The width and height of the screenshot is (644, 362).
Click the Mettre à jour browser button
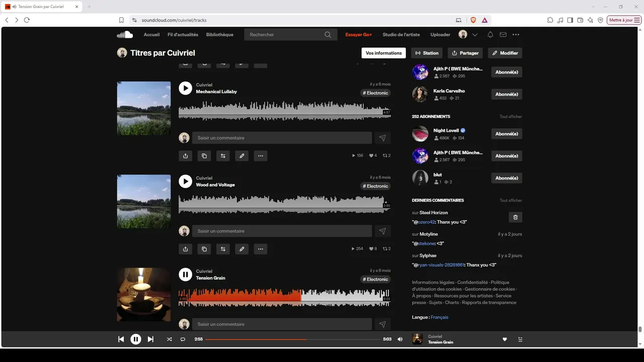tap(624, 20)
